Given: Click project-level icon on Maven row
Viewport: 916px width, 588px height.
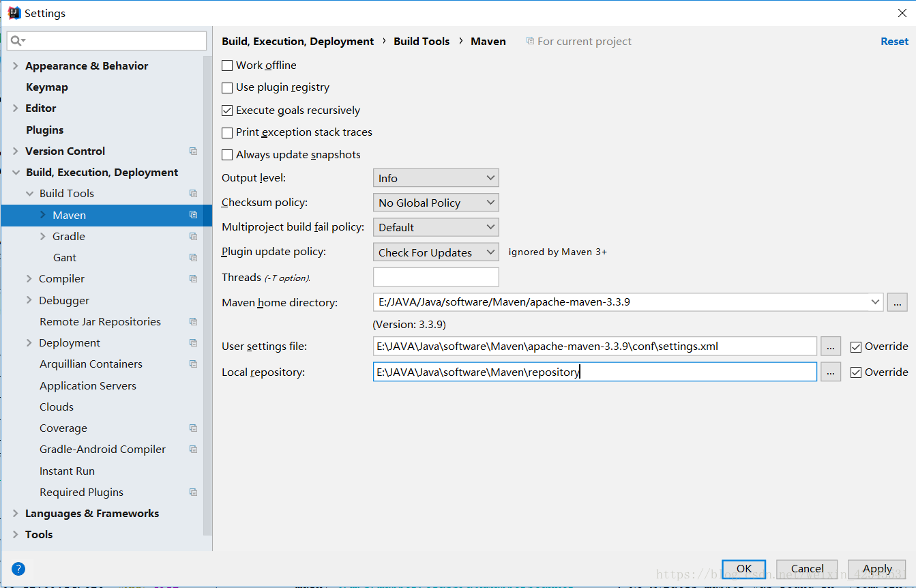Looking at the screenshot, I should click(193, 215).
